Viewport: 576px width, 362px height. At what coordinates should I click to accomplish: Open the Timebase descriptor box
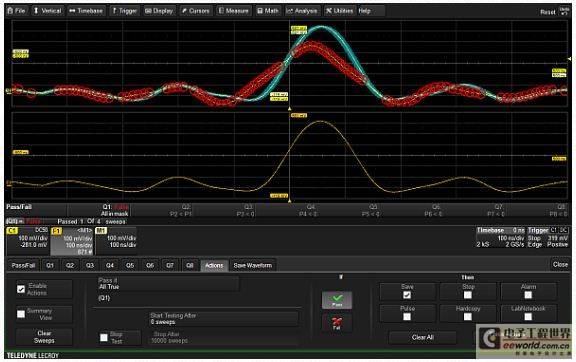(500, 237)
